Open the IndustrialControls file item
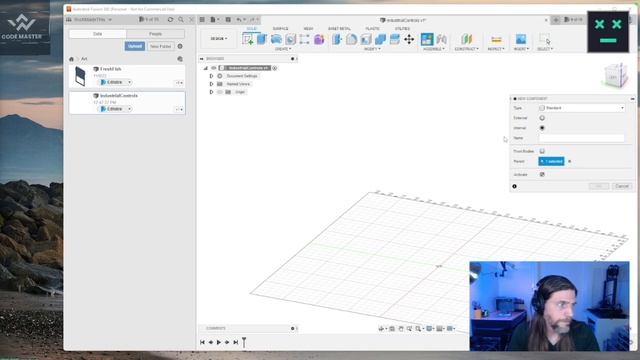 tap(127, 103)
